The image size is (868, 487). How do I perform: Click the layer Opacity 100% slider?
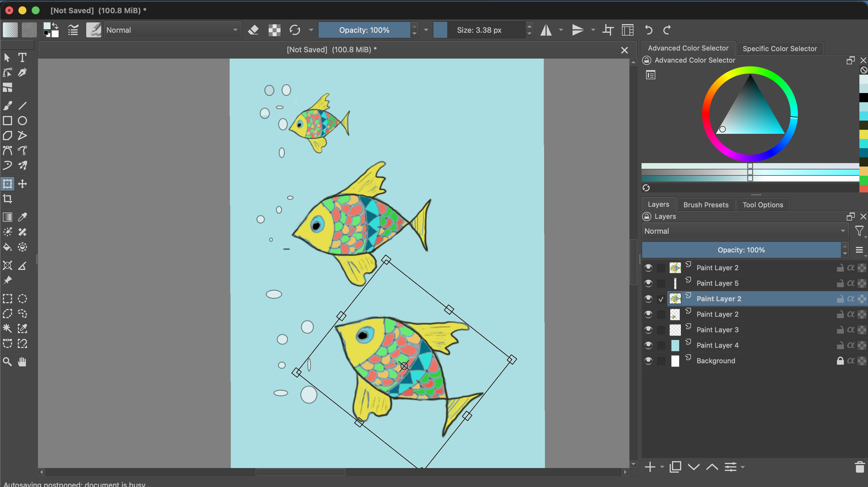tap(741, 250)
